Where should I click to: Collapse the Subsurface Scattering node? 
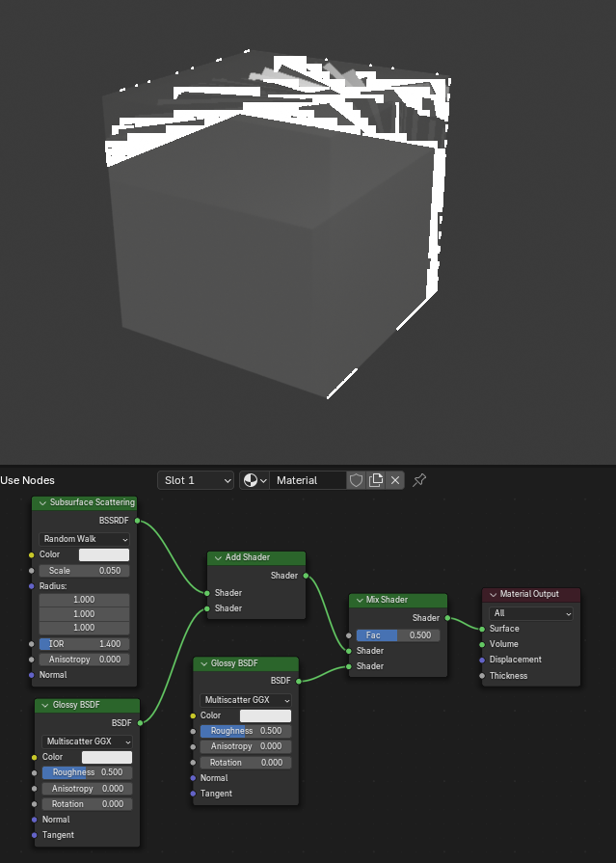point(42,502)
